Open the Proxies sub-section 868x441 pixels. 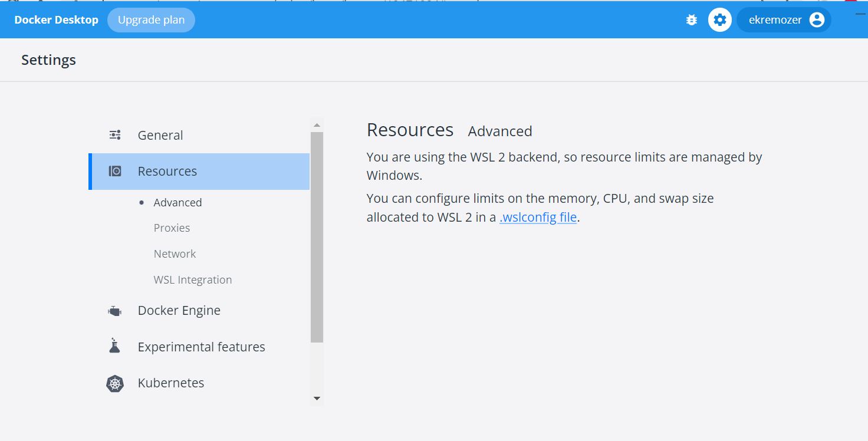pos(172,228)
